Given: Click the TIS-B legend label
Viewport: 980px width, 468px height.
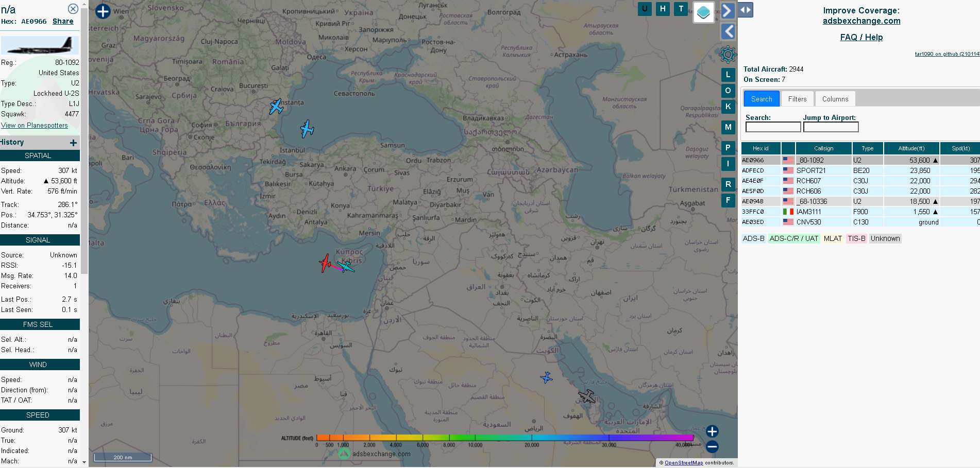Looking at the screenshot, I should pos(856,238).
